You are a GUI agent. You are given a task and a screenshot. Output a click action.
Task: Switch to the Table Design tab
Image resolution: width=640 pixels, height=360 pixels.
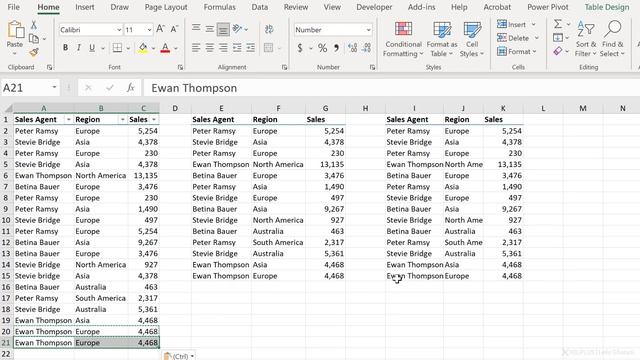point(607,7)
